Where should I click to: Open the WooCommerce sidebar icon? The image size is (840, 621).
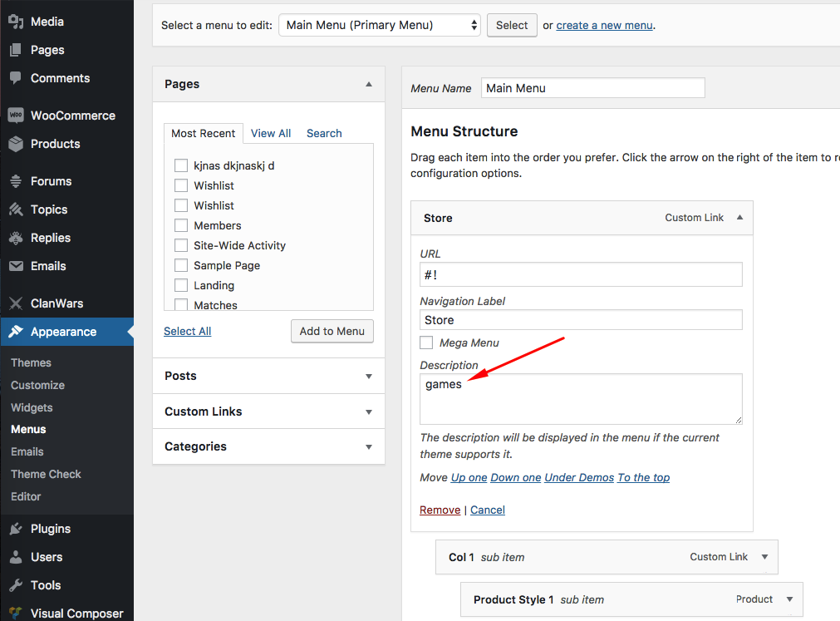pos(16,116)
